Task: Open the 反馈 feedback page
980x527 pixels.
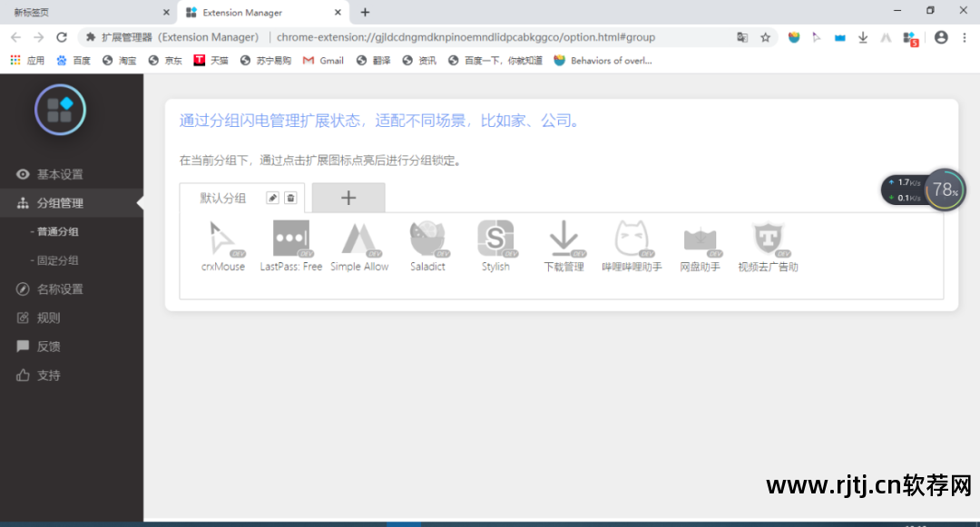Action: (x=47, y=346)
